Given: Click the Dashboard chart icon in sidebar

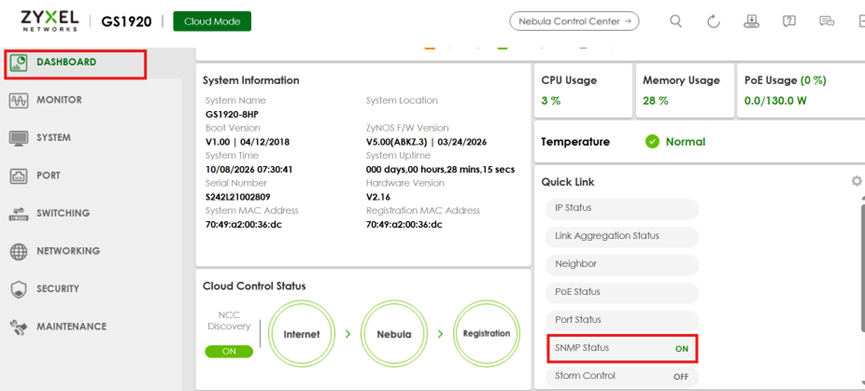Looking at the screenshot, I should [19, 62].
